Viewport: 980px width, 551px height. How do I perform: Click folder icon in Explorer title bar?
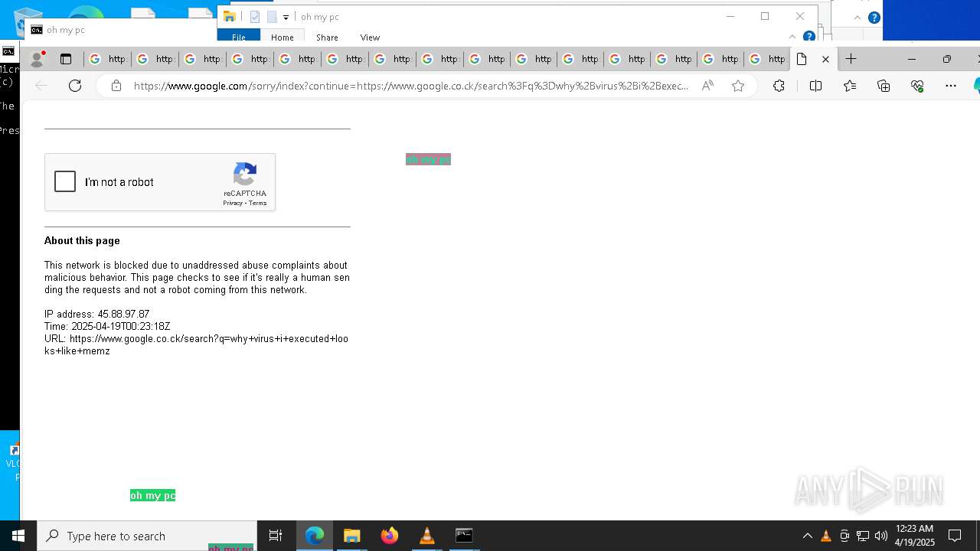[229, 17]
